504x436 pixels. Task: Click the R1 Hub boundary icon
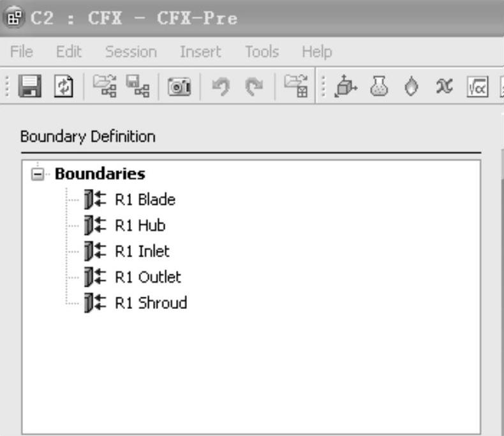(95, 225)
